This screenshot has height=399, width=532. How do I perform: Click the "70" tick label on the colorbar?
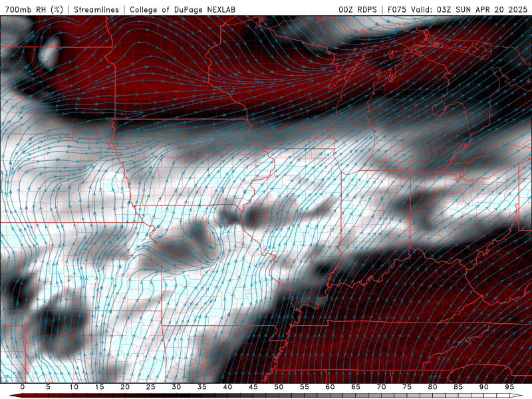pos(381,387)
